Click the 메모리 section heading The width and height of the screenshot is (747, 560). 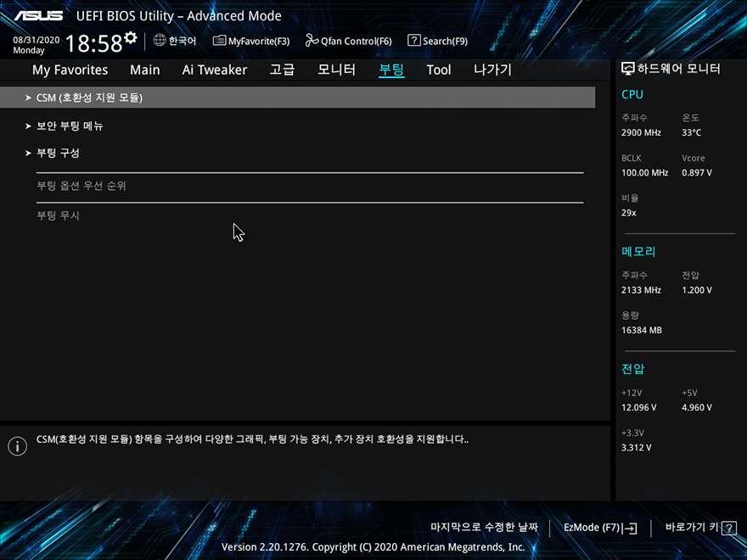(x=638, y=251)
